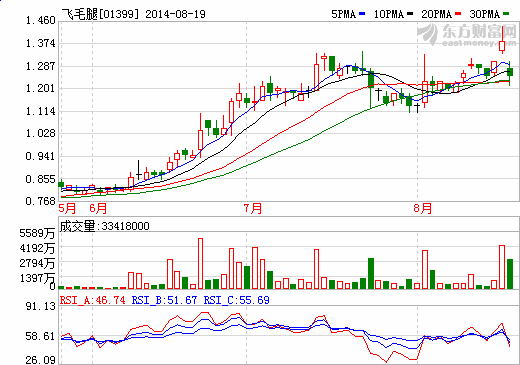
Task: Click the 1.028 price axis label
Action: pos(41,133)
